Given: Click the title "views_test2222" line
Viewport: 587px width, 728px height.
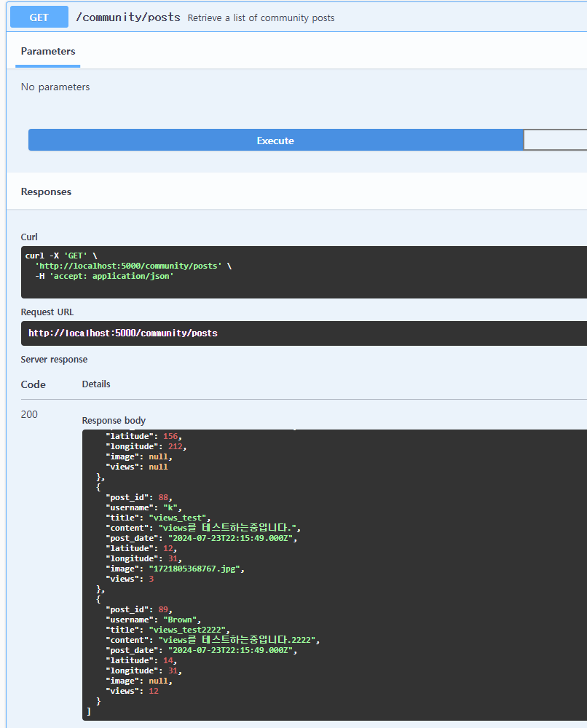Looking at the screenshot, I should pyautogui.click(x=168, y=630).
